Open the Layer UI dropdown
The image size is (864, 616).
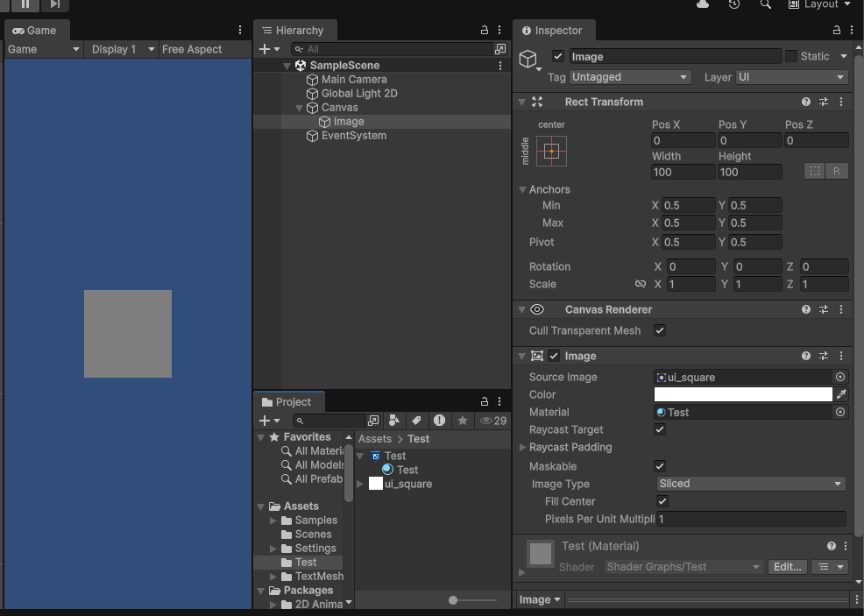[x=791, y=77]
